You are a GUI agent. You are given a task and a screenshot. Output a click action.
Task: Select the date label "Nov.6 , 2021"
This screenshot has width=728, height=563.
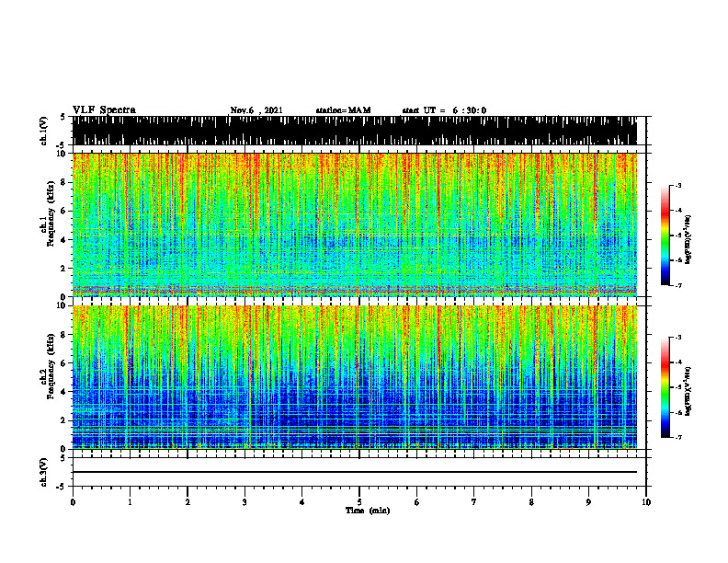[x=256, y=110]
